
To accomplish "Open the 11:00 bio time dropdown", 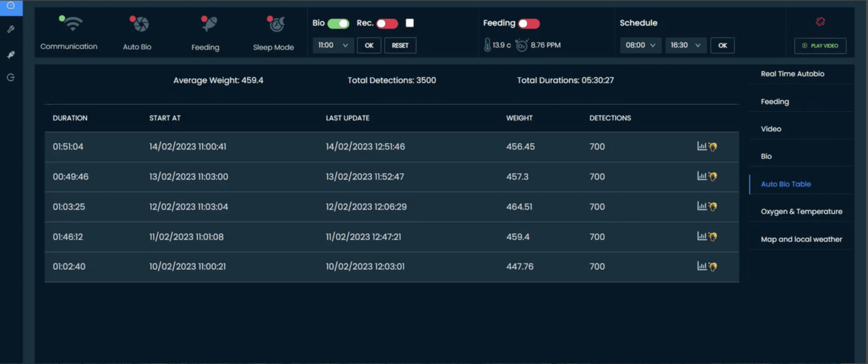I will (x=333, y=45).
